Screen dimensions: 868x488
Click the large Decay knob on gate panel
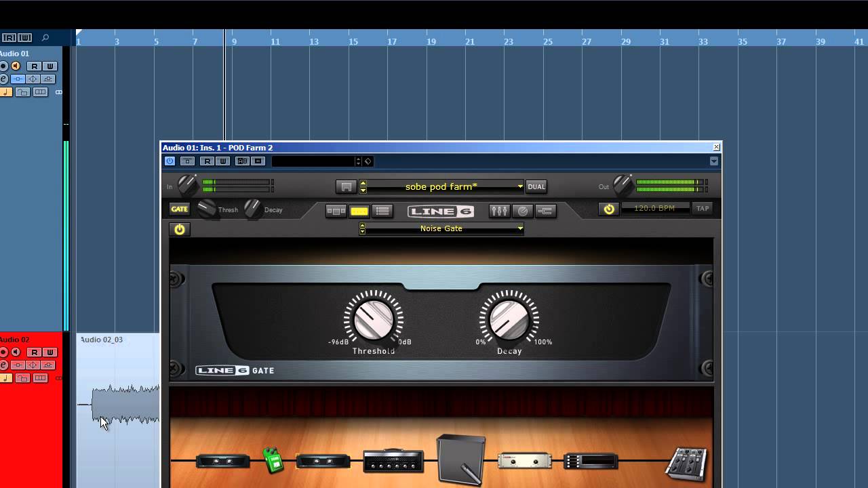(x=509, y=319)
